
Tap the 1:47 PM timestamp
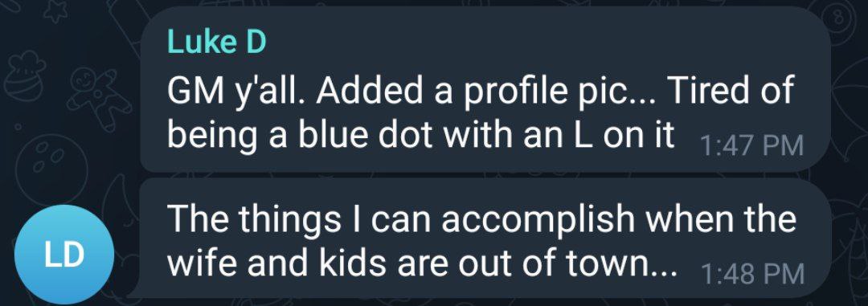(751, 147)
